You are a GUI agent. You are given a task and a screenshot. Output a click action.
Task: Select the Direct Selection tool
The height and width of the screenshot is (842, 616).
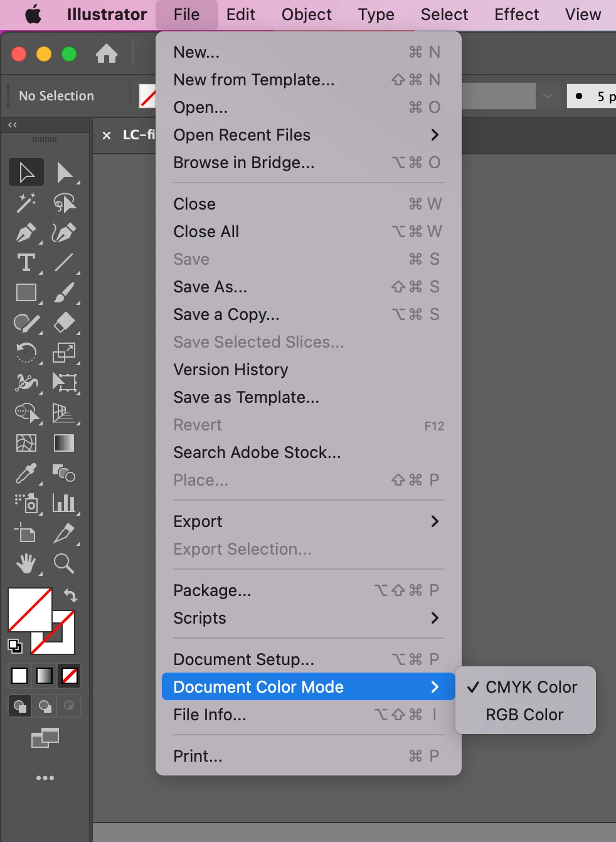click(x=64, y=172)
